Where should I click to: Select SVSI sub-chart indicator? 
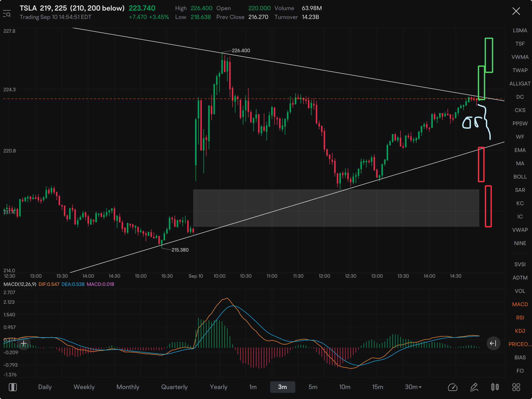coord(520,264)
